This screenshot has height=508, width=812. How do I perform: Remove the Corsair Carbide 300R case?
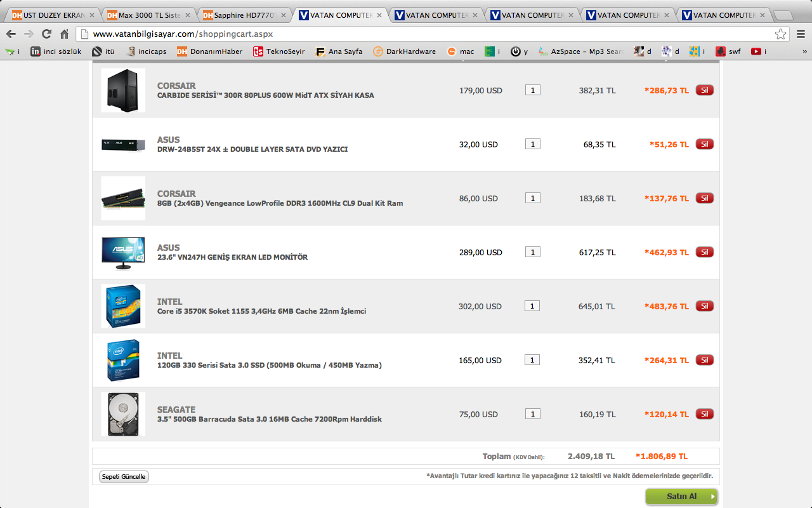704,90
